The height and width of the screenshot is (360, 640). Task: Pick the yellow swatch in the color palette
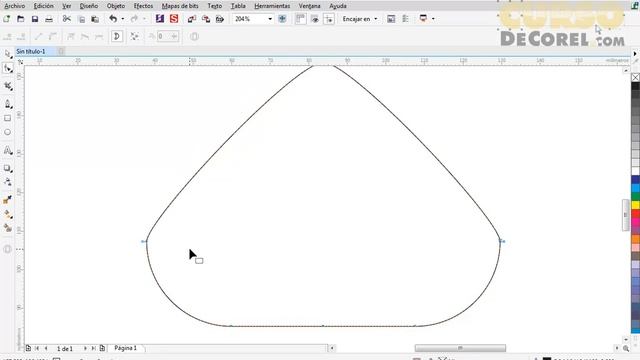pyautogui.click(x=635, y=205)
